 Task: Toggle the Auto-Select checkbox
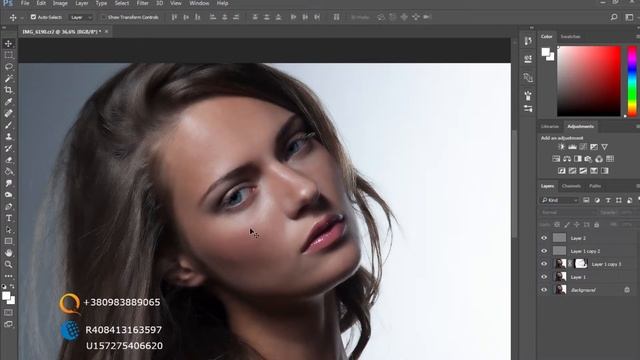tap(33, 17)
